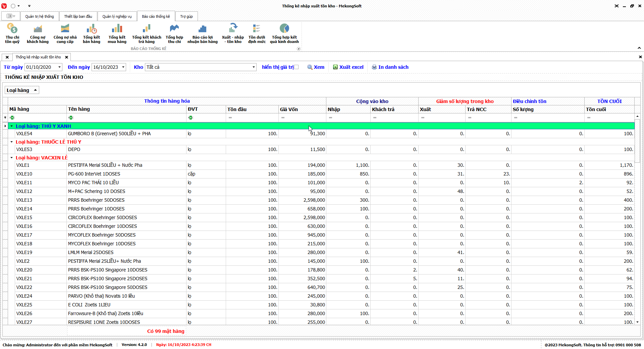
Task: Open Tổng hợp kết quả kinh doanh
Action: pos(284,34)
